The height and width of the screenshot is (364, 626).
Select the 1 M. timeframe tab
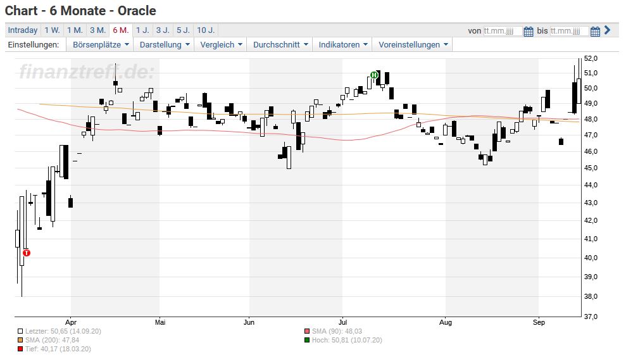click(x=75, y=30)
